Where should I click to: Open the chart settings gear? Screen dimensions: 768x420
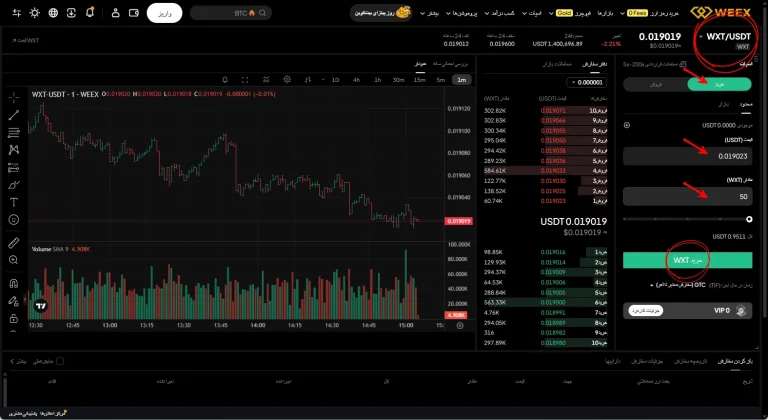click(287, 79)
